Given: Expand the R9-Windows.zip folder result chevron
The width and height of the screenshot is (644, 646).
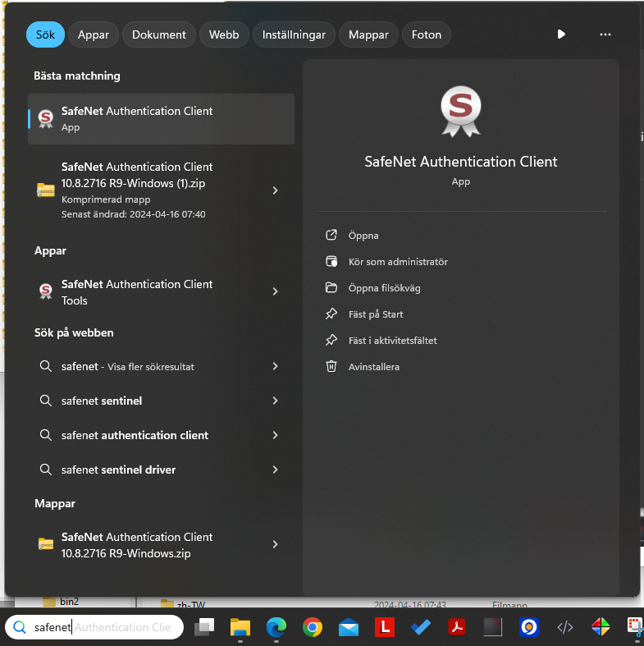Looking at the screenshot, I should tap(275, 545).
